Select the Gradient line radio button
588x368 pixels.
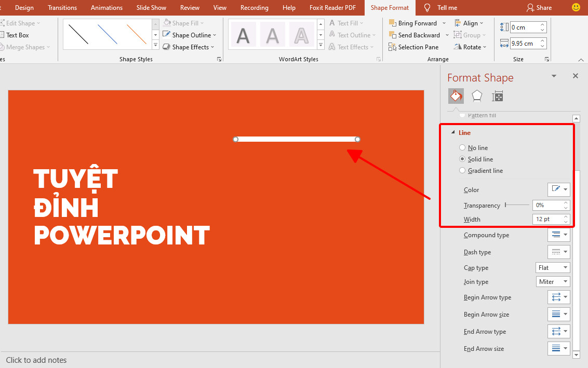click(462, 170)
